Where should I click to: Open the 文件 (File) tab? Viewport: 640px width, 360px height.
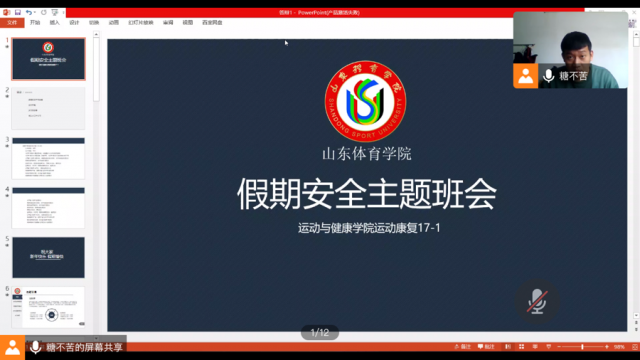coord(12,22)
